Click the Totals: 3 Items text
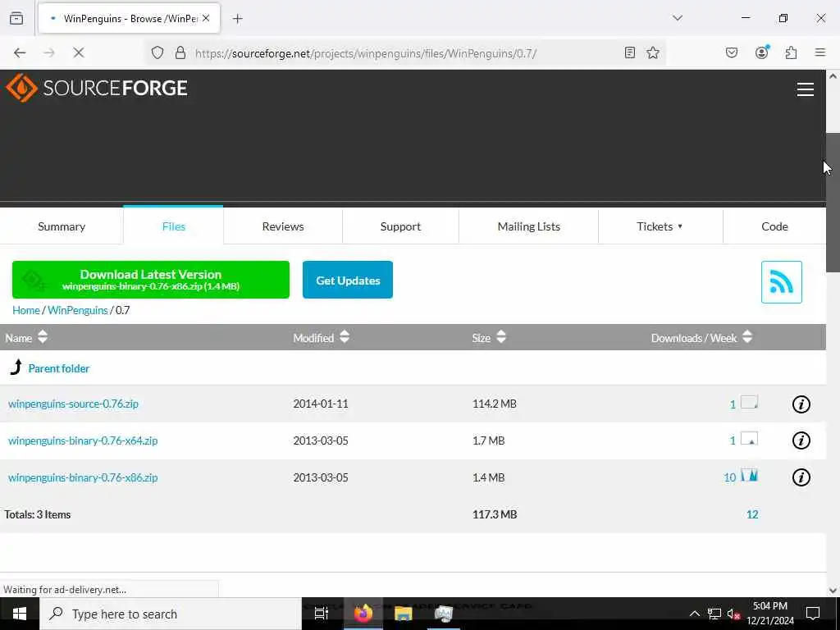 [x=38, y=514]
